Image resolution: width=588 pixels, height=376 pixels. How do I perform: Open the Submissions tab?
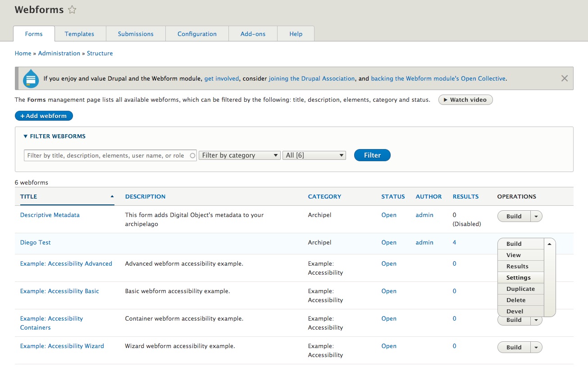pos(136,34)
